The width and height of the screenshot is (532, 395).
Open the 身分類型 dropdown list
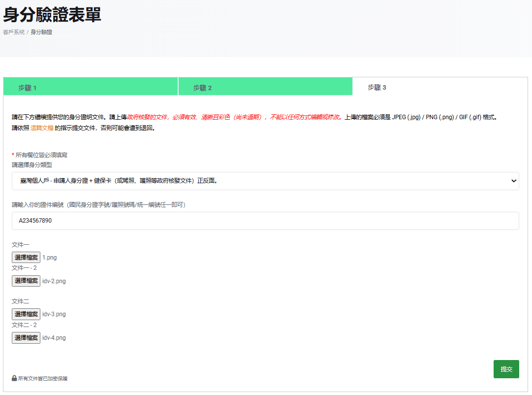(265, 181)
